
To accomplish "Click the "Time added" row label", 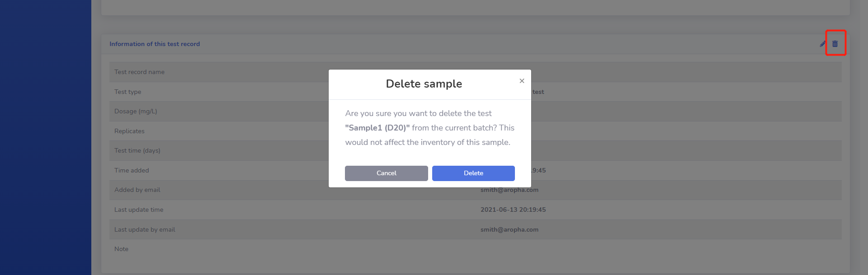I will coord(132,171).
